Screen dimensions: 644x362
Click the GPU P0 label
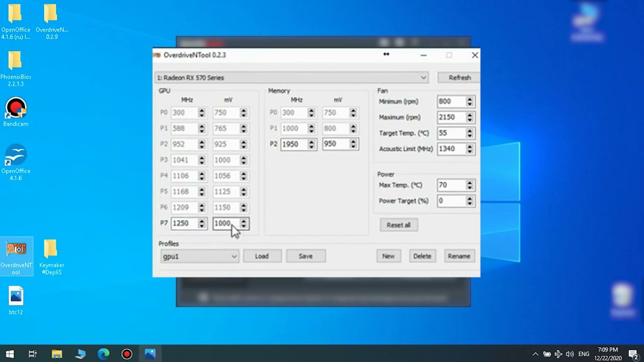tap(164, 113)
